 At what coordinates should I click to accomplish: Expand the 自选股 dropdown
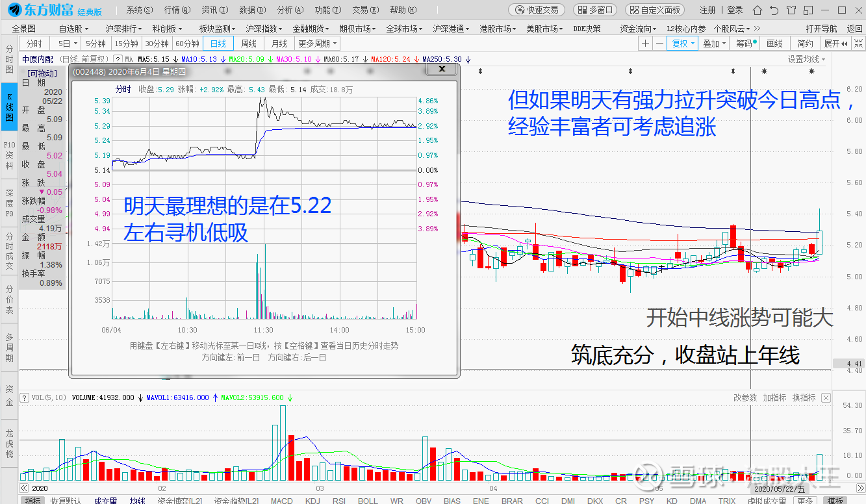tap(73, 29)
